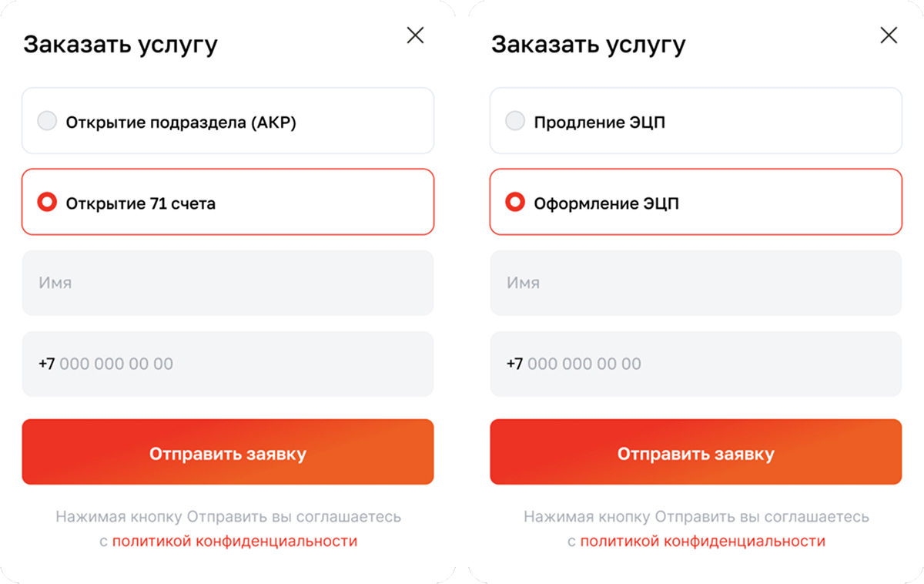Select the Открытие подраздела (АКР) radio button

48,122
